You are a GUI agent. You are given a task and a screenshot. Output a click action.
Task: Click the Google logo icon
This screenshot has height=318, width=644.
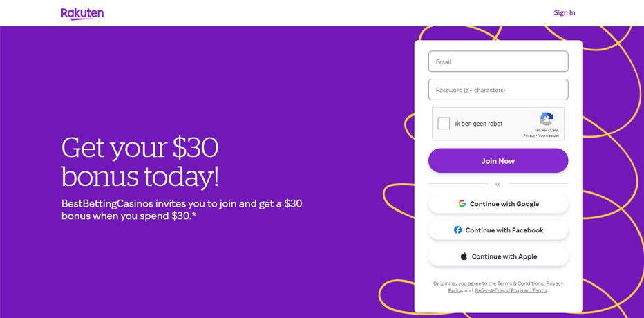click(x=462, y=203)
